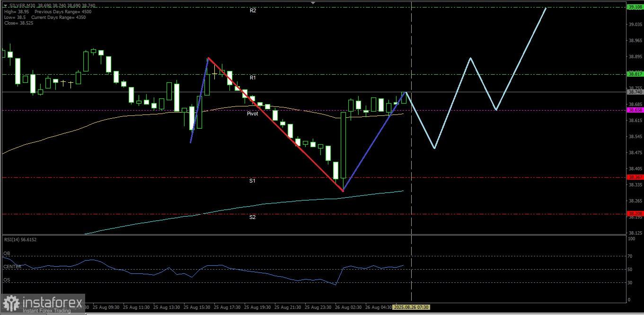This screenshot has width=644, height=315.
Task: Click the 25 Aug 11:30 time label
Action: click(136, 307)
